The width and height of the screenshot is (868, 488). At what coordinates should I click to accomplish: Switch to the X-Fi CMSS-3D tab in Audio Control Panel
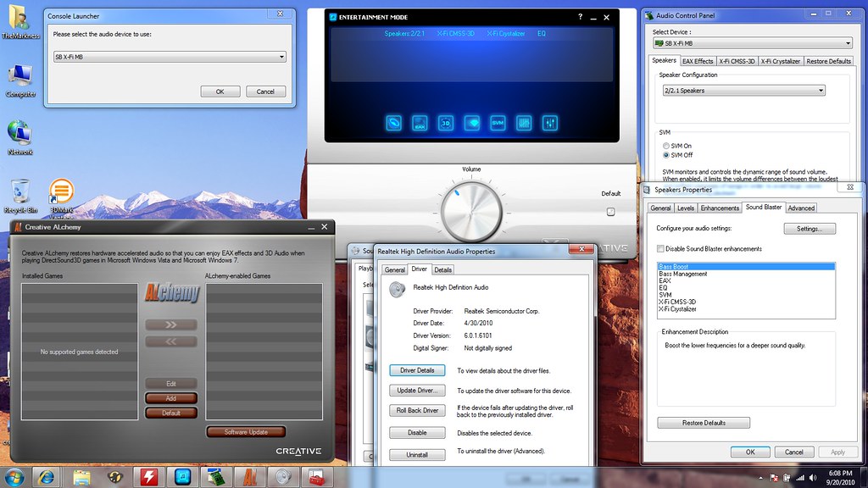[x=737, y=61]
